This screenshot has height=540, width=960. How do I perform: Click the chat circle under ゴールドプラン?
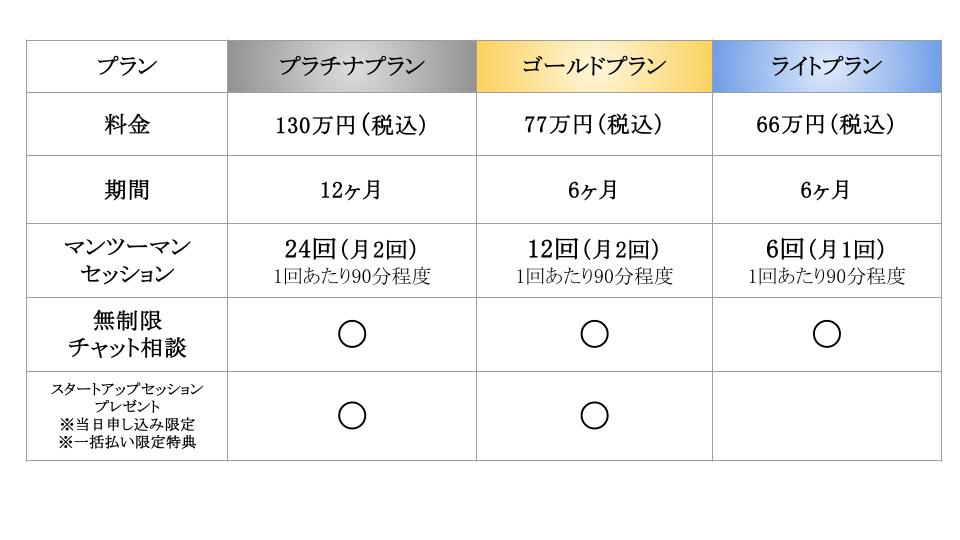tap(594, 334)
